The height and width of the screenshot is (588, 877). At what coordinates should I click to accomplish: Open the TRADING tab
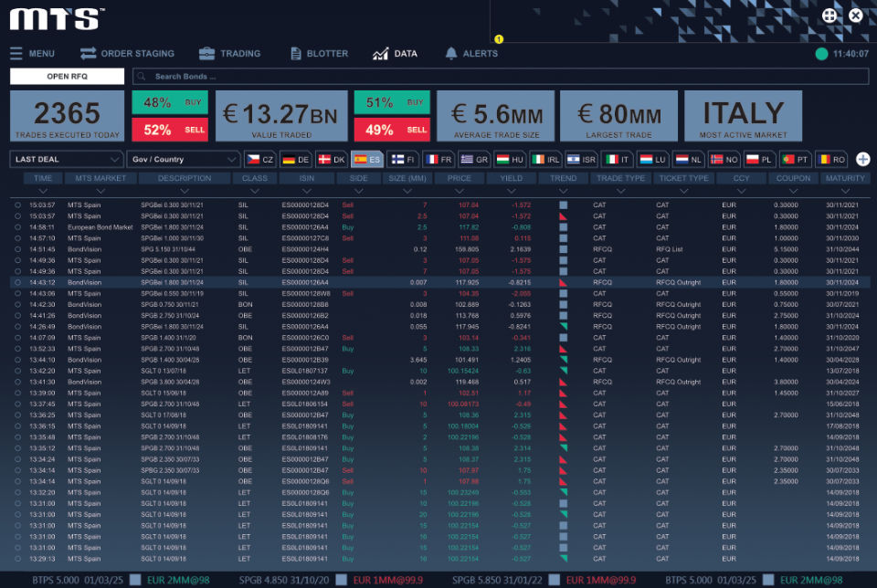click(x=230, y=54)
